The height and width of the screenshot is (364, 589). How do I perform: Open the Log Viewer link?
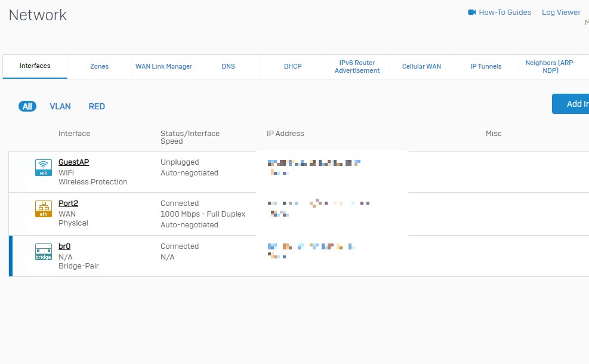(561, 13)
